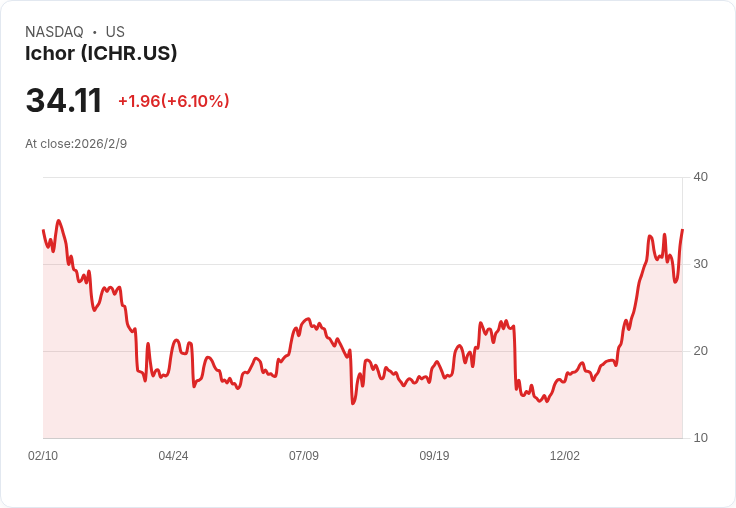This screenshot has height=508, width=736.
Task: Click the sharp low between 07/09 and 09/19
Action: 353,402
